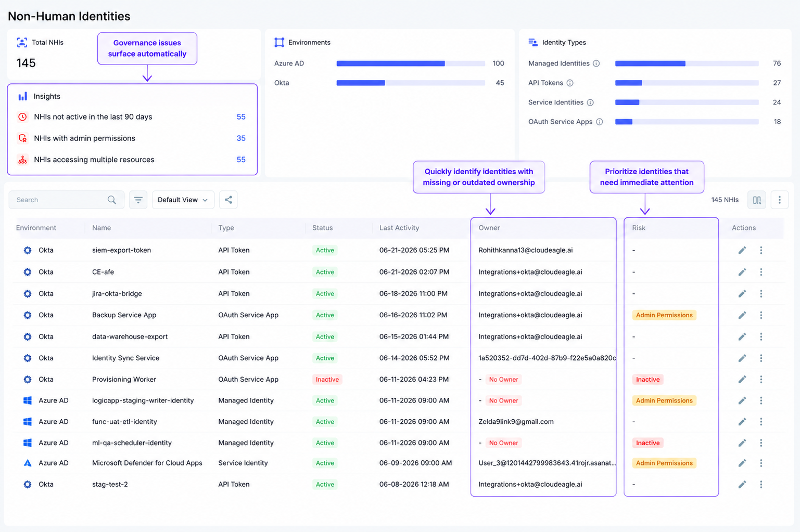Open the table more-options kebab menu

click(x=779, y=200)
